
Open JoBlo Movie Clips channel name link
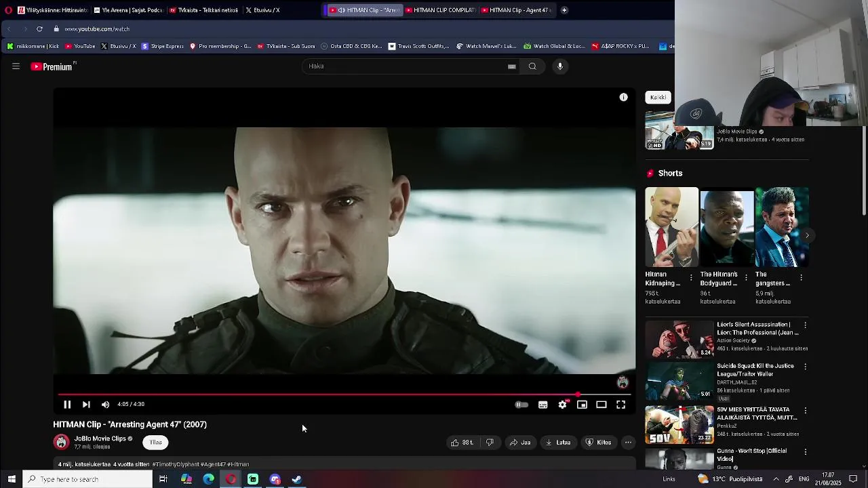100,439
